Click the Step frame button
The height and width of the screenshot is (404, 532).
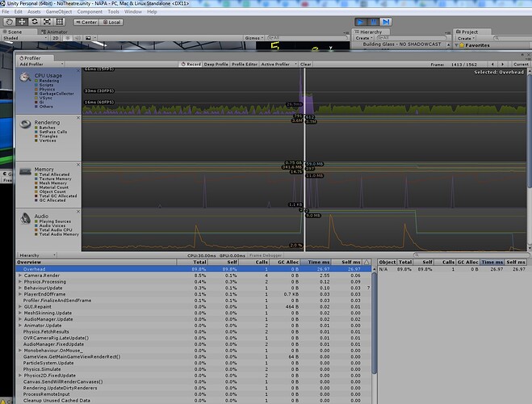pos(386,22)
